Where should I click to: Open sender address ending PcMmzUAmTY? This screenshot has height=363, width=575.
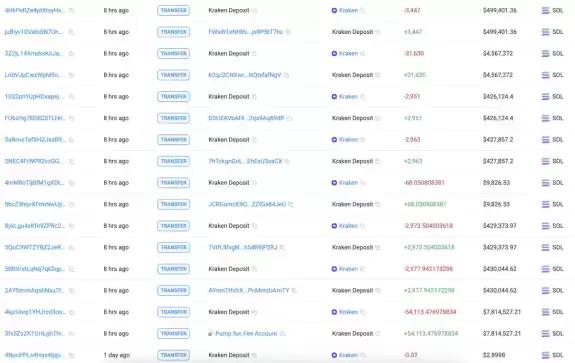pos(249,290)
